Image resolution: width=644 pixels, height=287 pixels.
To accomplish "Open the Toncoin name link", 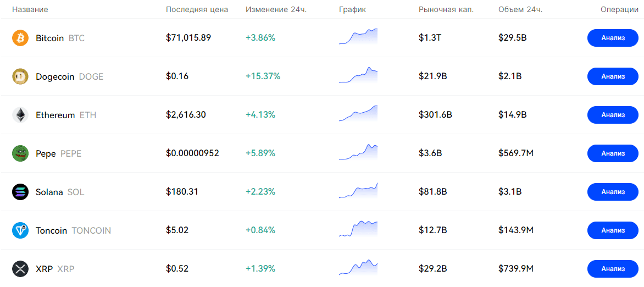I will [x=51, y=230].
